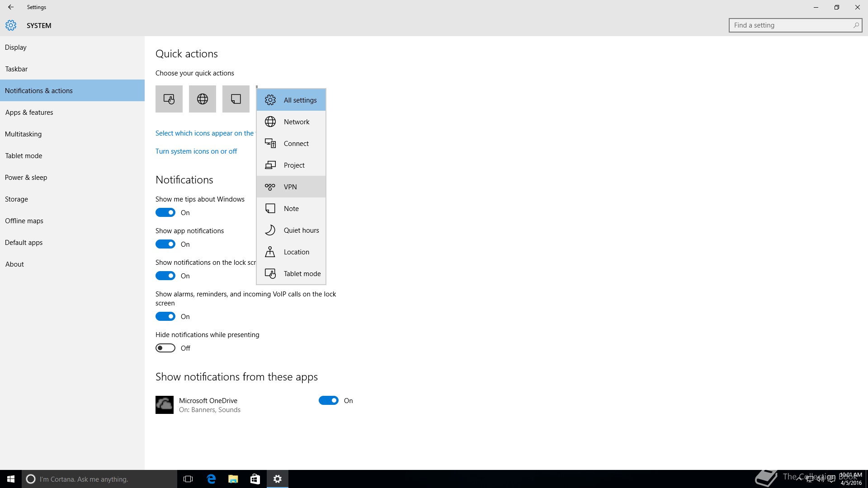868x488 pixels.
Task: Toggle Show notifications on the lock screen
Action: pos(165,276)
